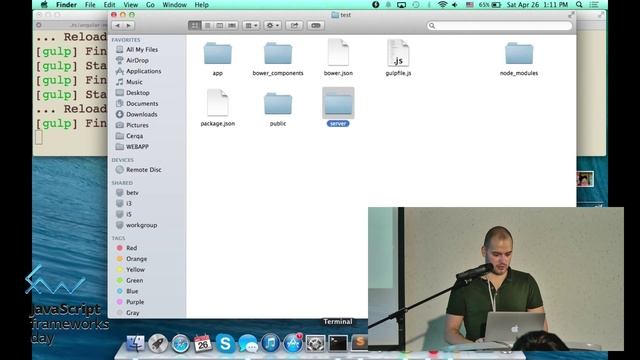Viewport: 640px width, 360px height.
Task: Open the File menu
Action: [x=90, y=5]
